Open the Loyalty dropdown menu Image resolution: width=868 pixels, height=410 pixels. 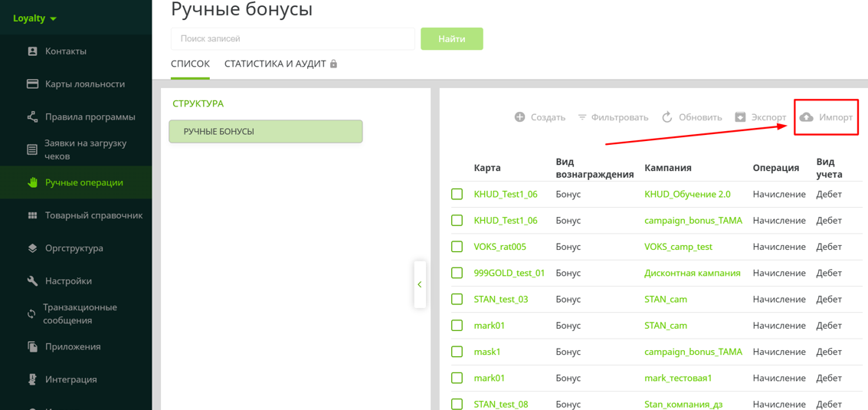click(35, 18)
